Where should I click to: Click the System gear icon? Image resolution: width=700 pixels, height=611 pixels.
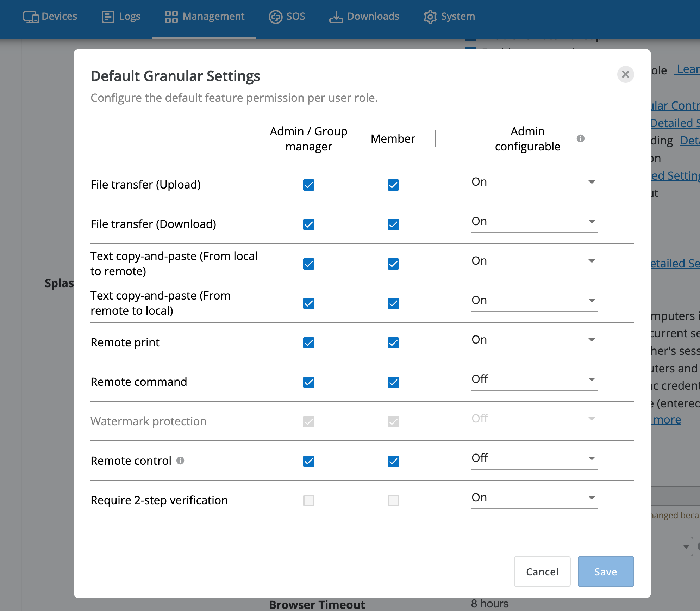point(430,17)
